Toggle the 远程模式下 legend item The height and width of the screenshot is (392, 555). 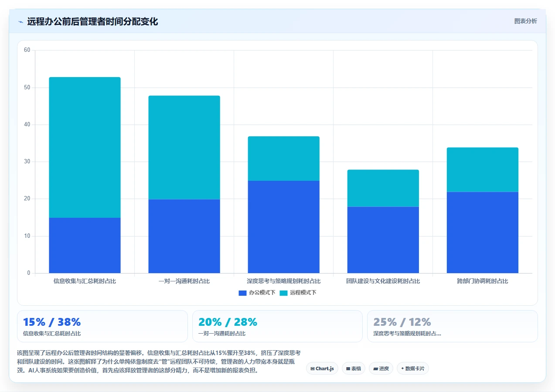point(298,293)
